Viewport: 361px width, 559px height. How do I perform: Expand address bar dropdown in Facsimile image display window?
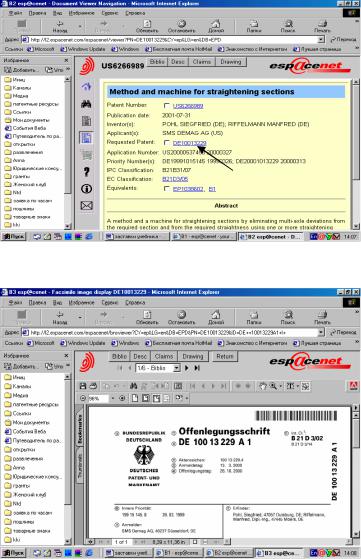[x=321, y=332]
